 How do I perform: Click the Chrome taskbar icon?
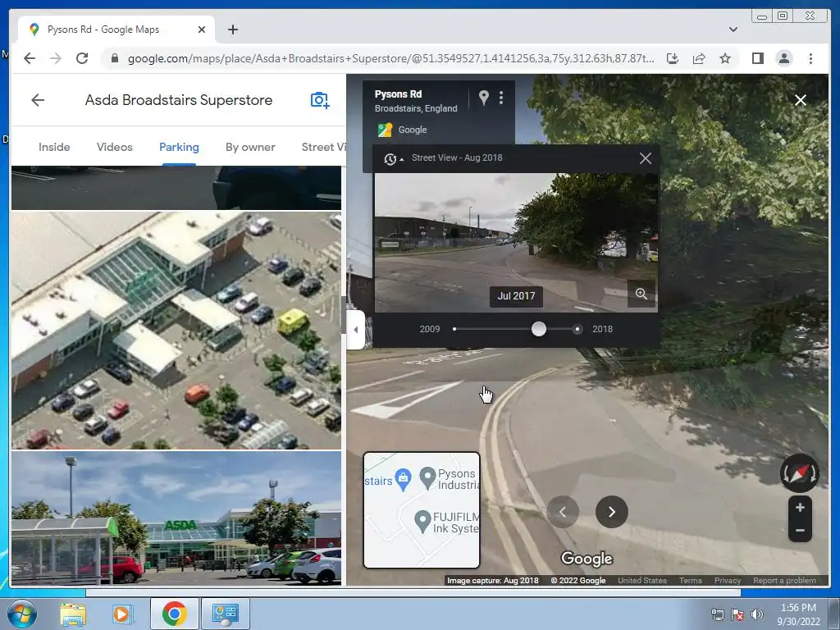click(x=174, y=614)
